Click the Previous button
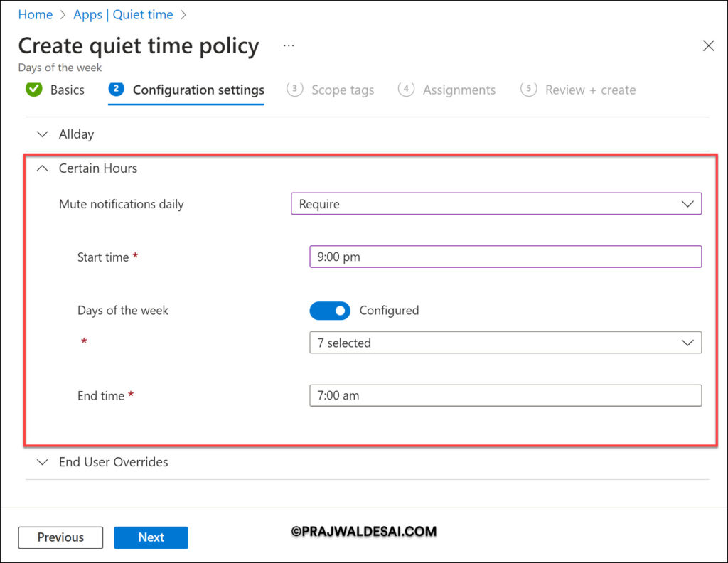This screenshot has height=563, width=728. coord(60,537)
